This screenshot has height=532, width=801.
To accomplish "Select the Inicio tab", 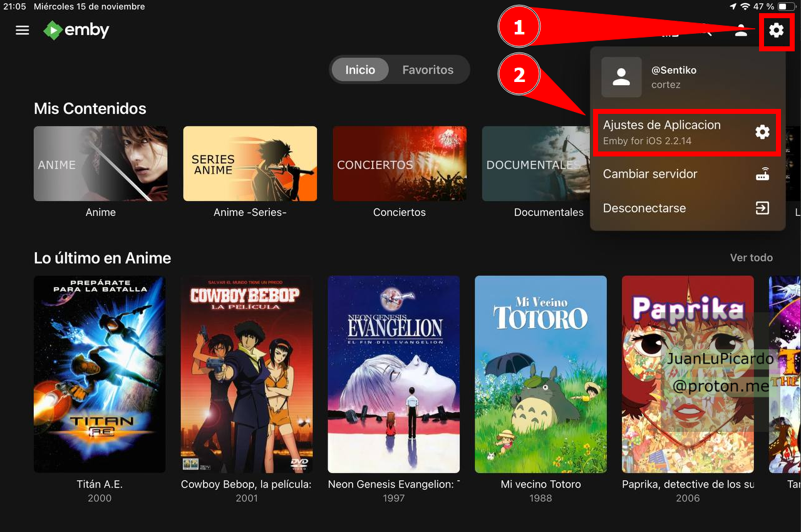I will pyautogui.click(x=360, y=69).
